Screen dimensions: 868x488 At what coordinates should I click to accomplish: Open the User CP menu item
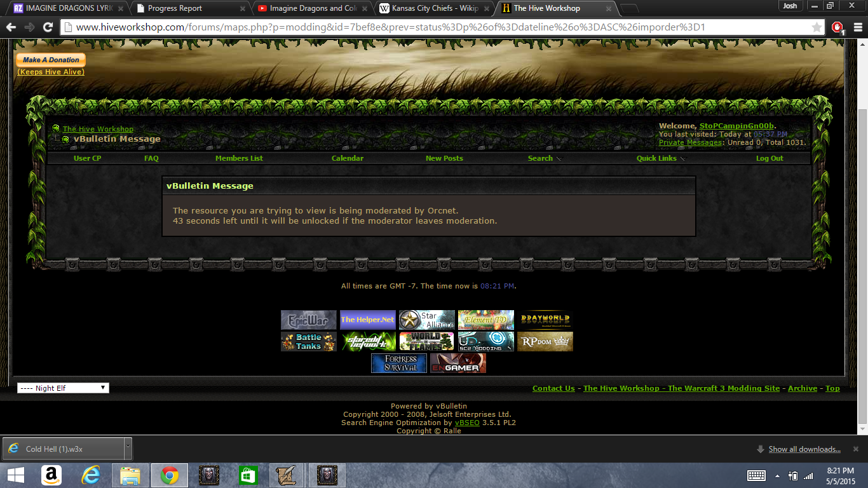click(87, 158)
